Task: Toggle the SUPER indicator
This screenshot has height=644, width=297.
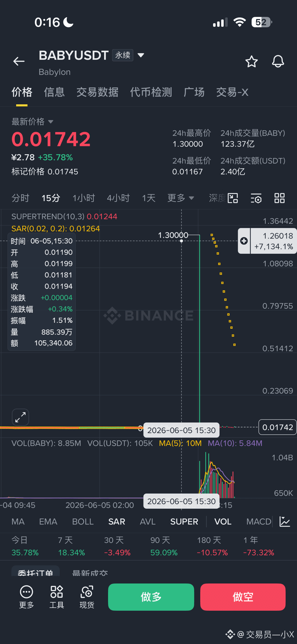Action: pos(184,521)
